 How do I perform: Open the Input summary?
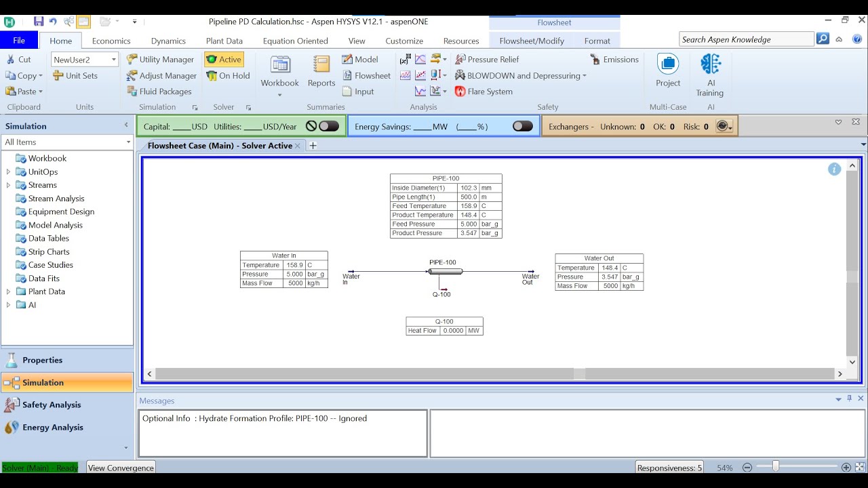coord(358,91)
